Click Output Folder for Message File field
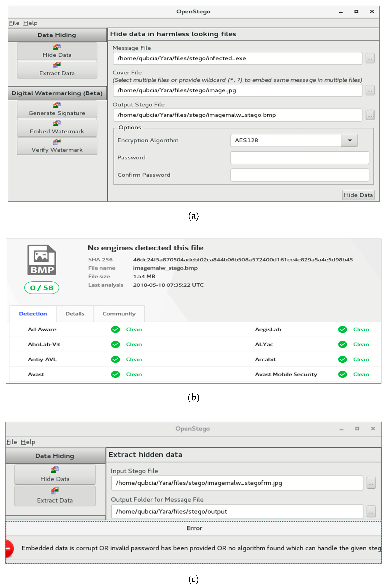 237,511
